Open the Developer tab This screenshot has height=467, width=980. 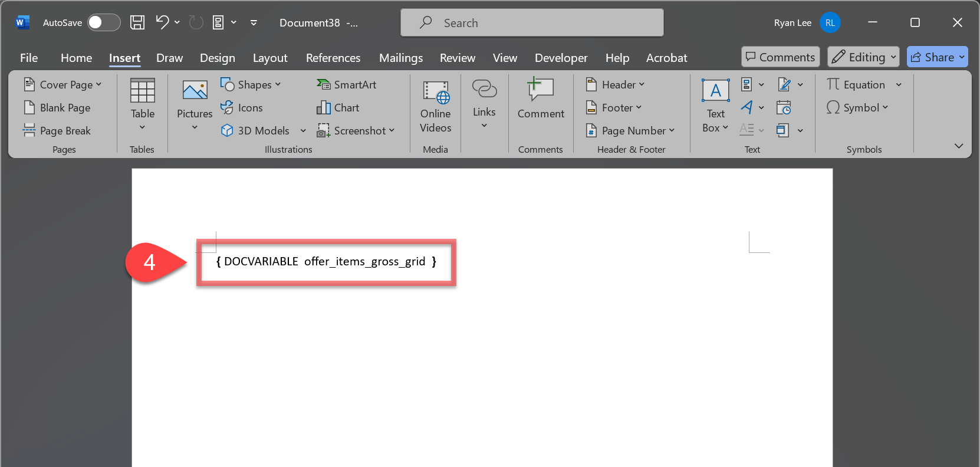[561, 58]
